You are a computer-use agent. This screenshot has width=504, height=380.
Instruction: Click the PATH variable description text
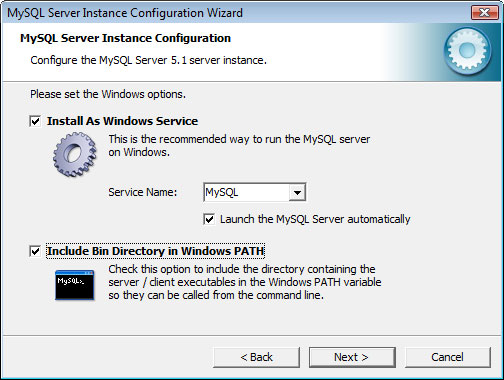coord(245,282)
